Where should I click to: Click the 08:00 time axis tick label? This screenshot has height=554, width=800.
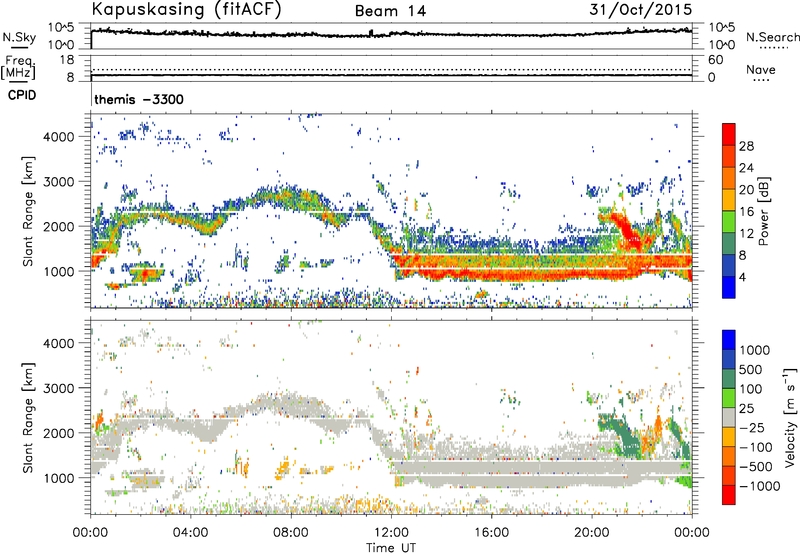click(x=291, y=533)
